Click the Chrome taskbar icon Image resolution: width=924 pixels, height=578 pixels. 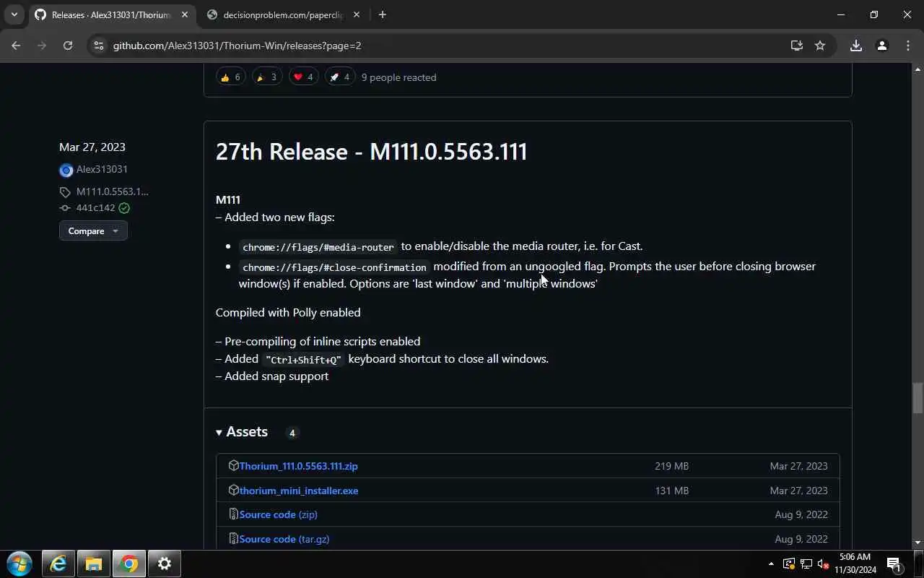(x=129, y=564)
